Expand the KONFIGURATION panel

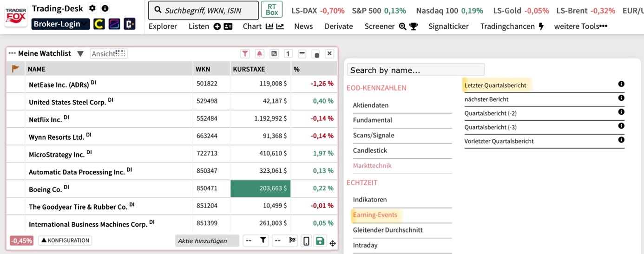coord(65,241)
